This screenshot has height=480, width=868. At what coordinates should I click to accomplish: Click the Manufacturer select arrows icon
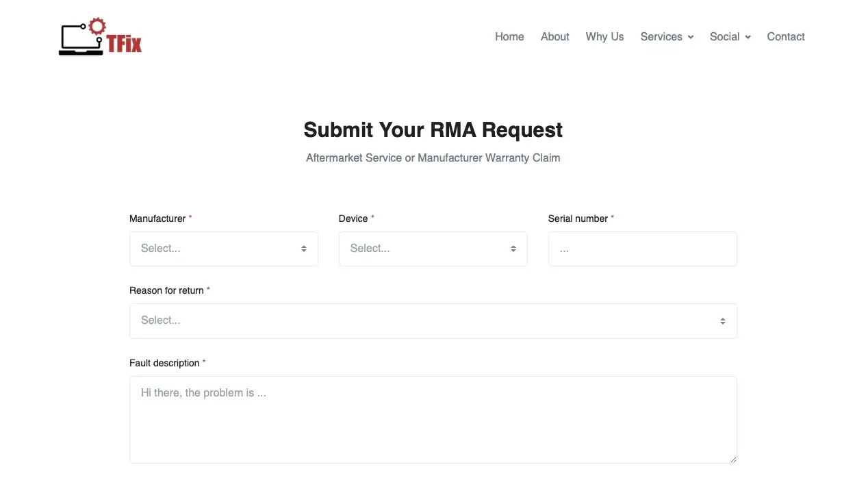304,249
